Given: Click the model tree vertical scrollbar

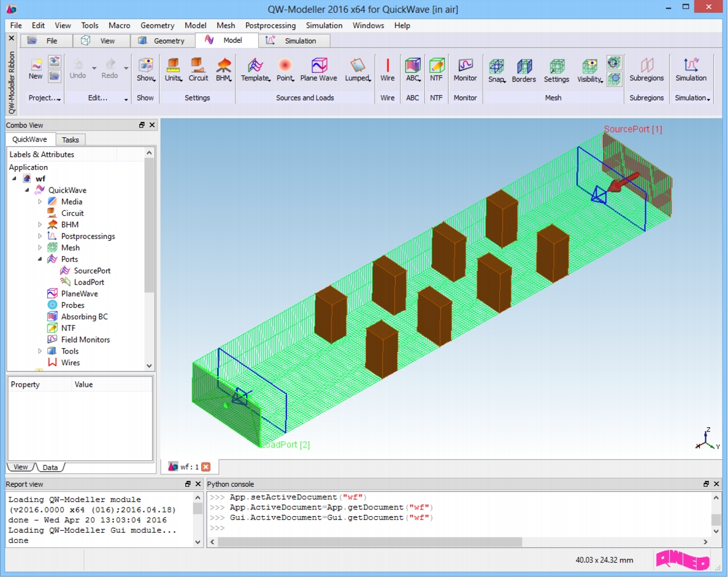Looking at the screenshot, I should (x=149, y=226).
